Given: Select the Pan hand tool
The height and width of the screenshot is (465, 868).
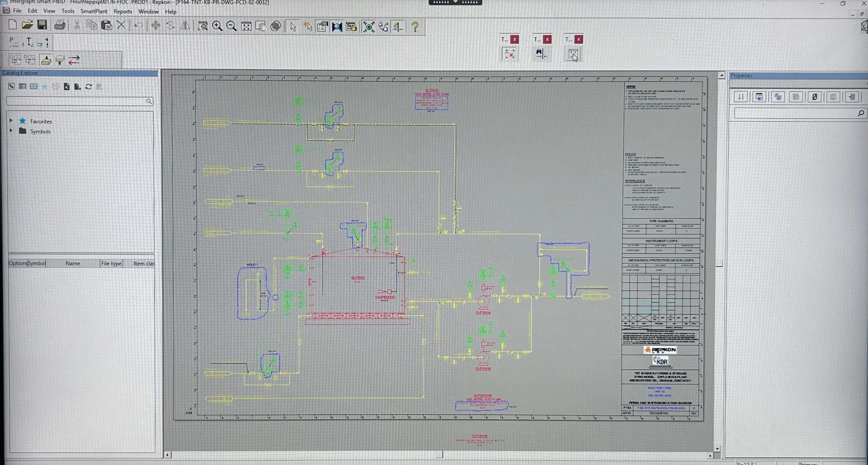Looking at the screenshot, I should tap(261, 26).
